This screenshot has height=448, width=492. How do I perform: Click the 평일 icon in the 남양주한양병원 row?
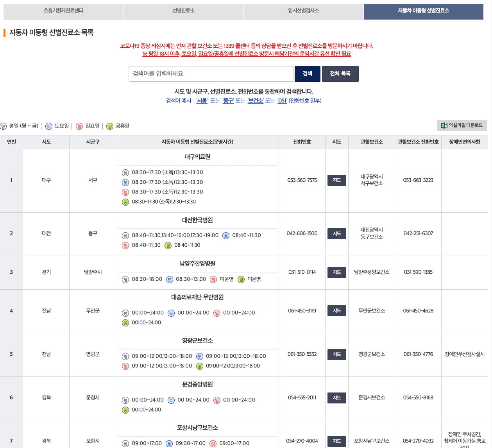pos(125,280)
